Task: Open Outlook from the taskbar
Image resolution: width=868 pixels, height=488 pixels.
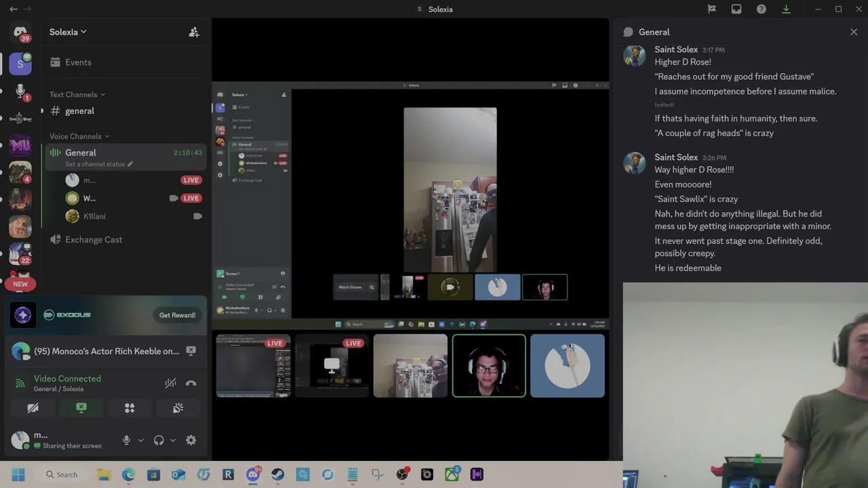Action: click(178, 474)
